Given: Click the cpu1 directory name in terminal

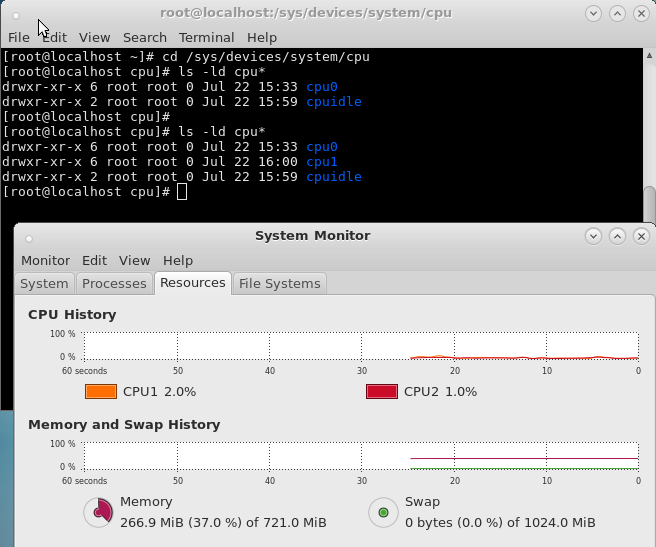Looking at the screenshot, I should coord(322,162).
